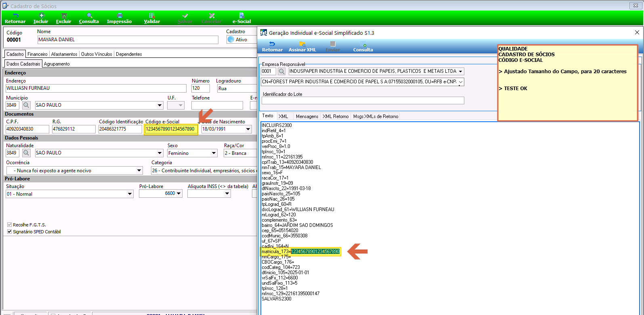Viewport: 644px width, 315px height.
Task: Click the Enviar button in the e-Social dialog
Action: (x=333, y=47)
